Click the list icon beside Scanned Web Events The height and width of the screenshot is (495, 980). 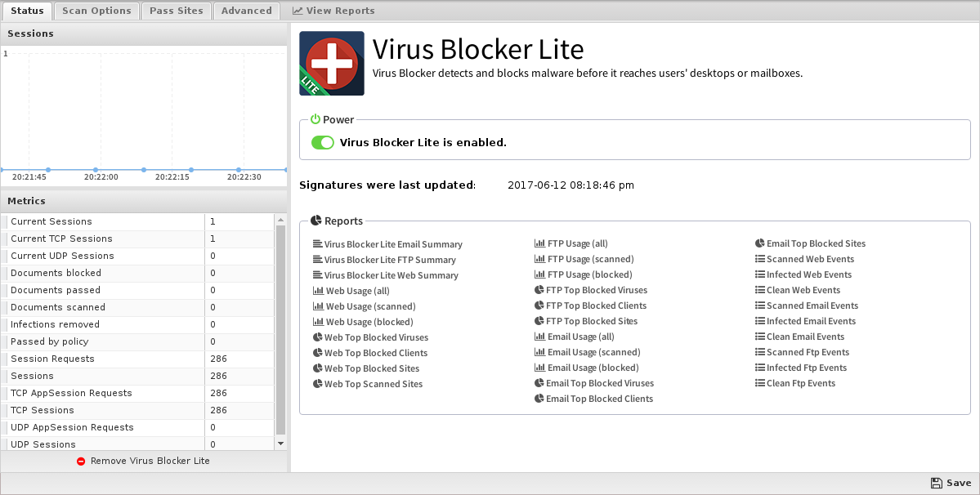(759, 259)
